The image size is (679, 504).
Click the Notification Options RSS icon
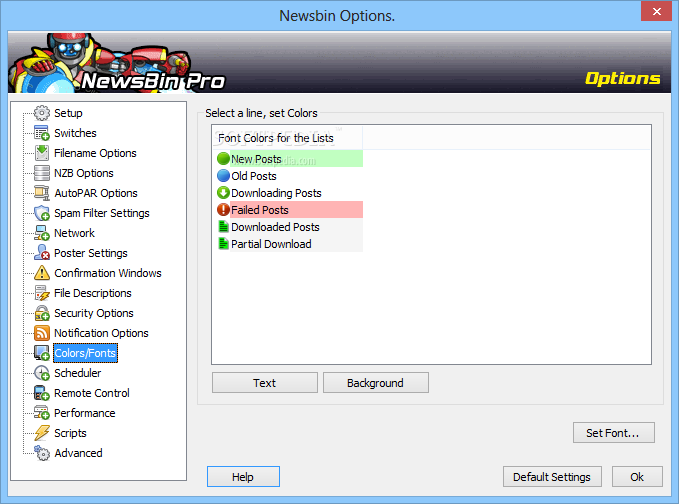pyautogui.click(x=42, y=333)
